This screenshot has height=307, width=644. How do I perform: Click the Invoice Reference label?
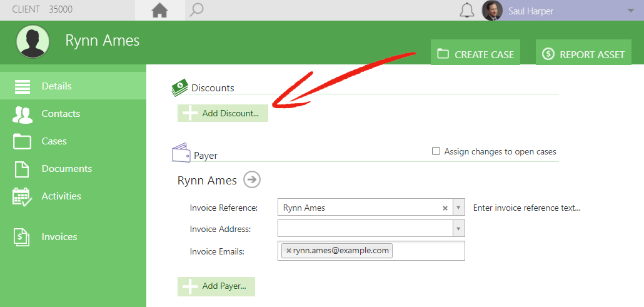pos(224,208)
